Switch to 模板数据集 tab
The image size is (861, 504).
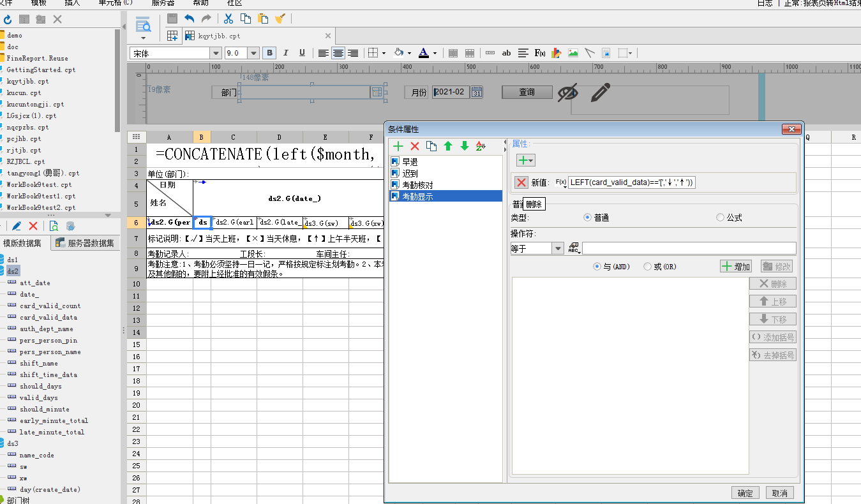point(24,243)
